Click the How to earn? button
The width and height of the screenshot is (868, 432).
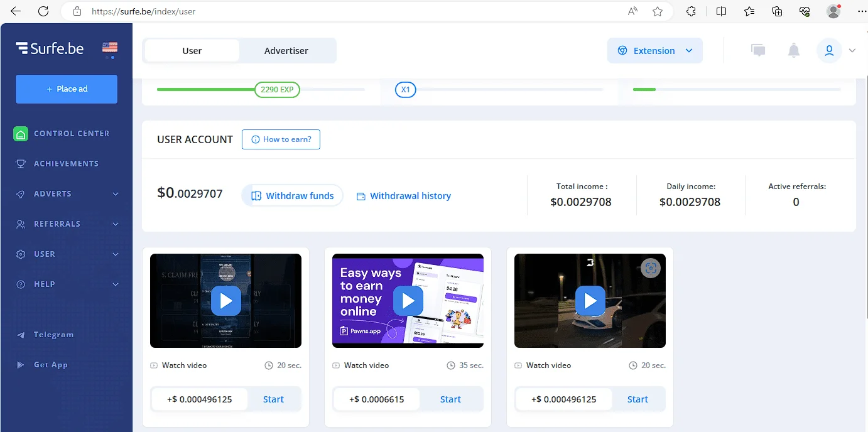click(281, 139)
